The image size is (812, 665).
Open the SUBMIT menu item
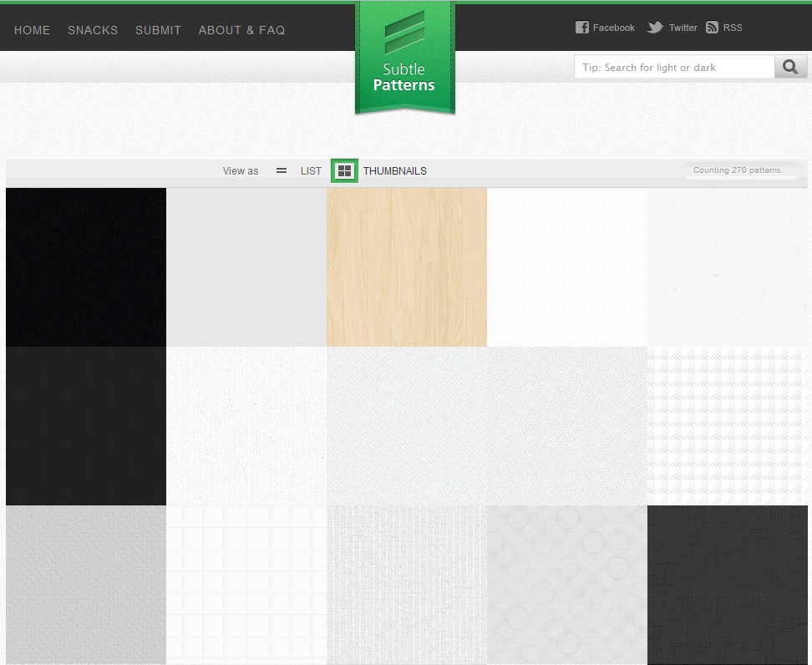158,30
